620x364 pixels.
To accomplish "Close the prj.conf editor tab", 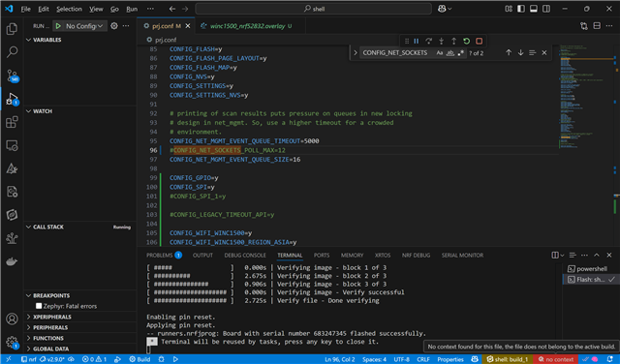I will [188, 26].
